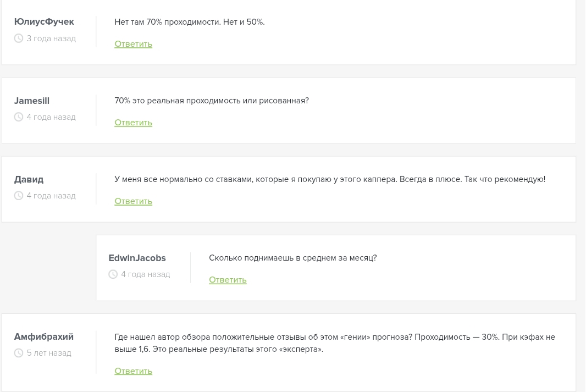The width and height of the screenshot is (586, 392).
Task: Open Давид's user profile
Action: click(x=29, y=179)
